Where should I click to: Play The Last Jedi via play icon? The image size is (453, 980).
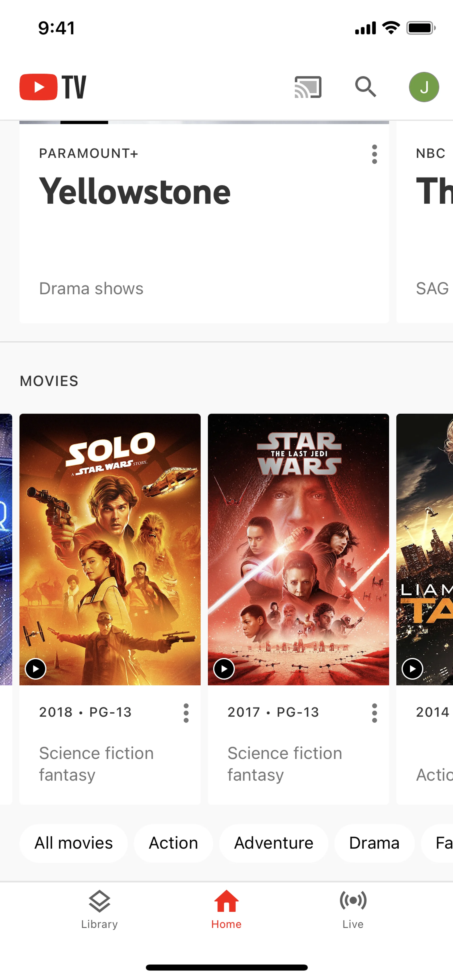tap(224, 668)
